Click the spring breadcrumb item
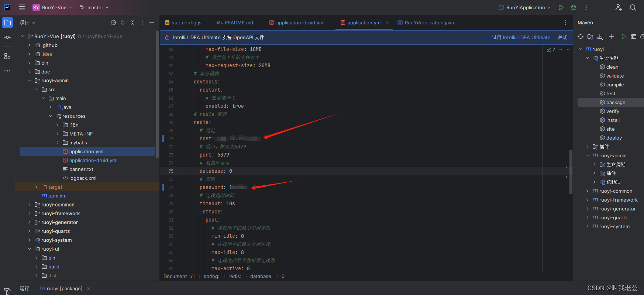Viewport: 644px width, 295px height. tap(211, 276)
